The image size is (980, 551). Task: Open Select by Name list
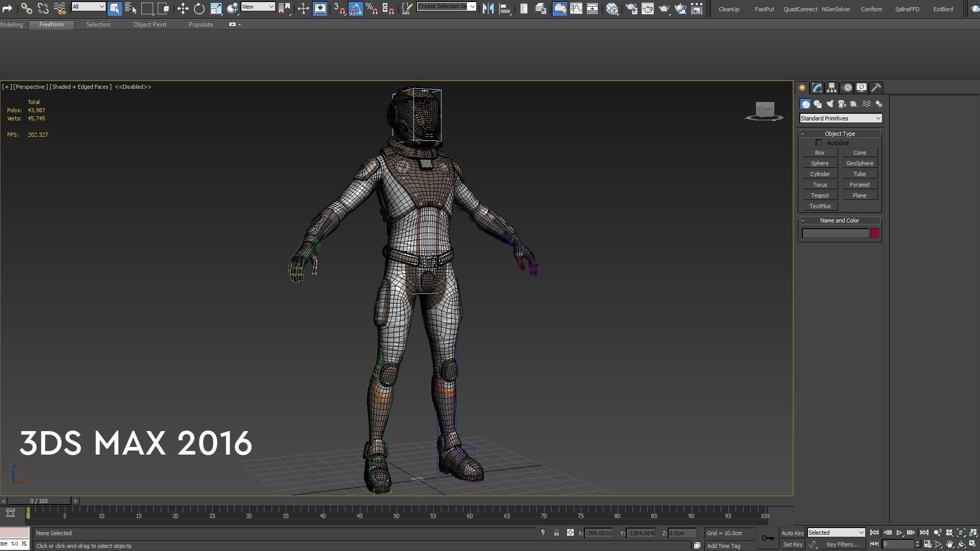click(x=131, y=8)
